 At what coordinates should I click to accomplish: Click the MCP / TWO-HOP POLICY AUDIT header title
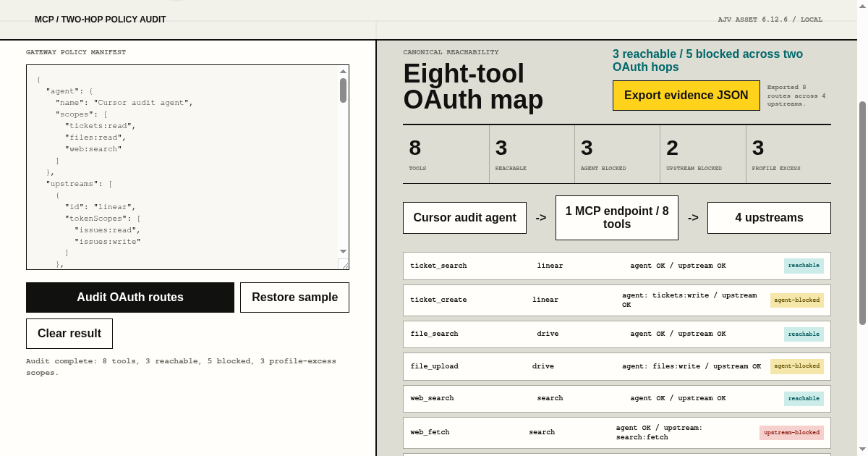[101, 20]
